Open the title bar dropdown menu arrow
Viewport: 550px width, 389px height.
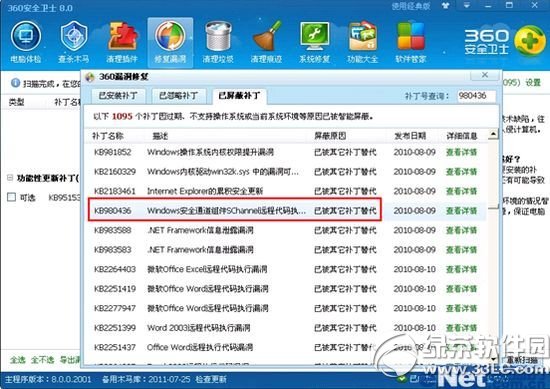click(467, 6)
